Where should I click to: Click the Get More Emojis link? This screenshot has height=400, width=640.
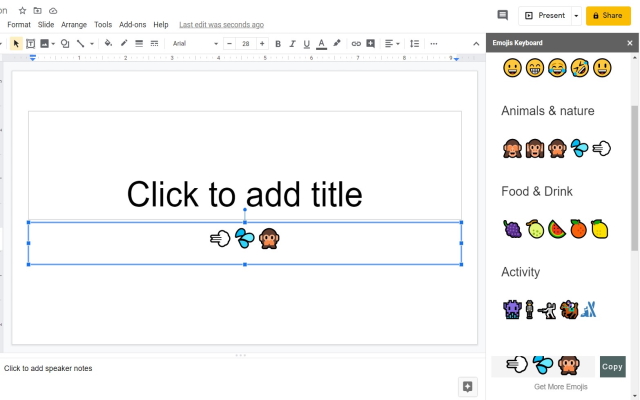(x=560, y=387)
